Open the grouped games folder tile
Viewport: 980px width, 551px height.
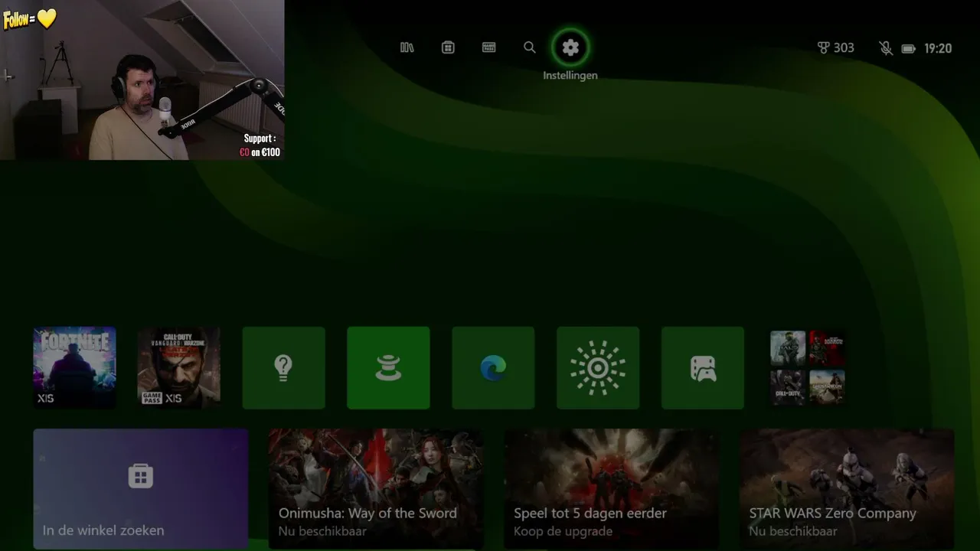click(808, 368)
